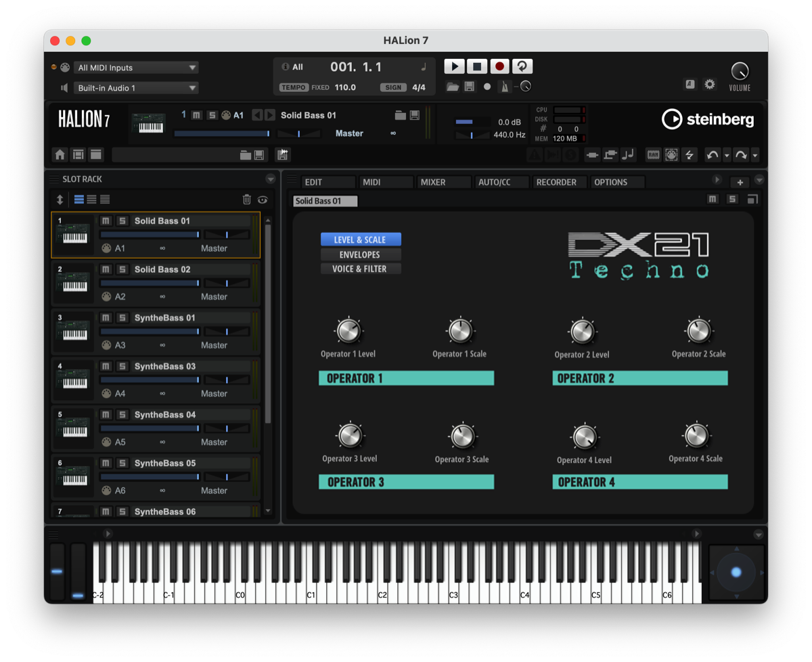This screenshot has height=662, width=812.
Task: Open the OPTIONS tab
Action: (x=618, y=182)
